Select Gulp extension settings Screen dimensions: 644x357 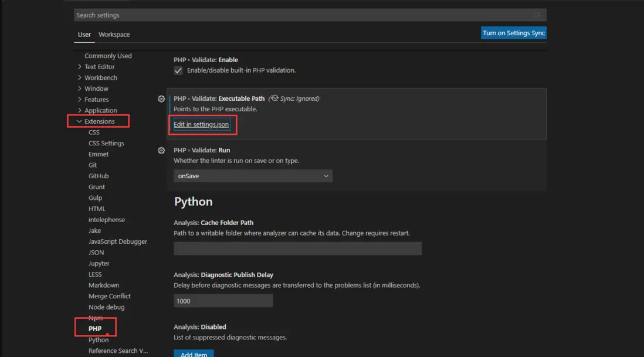[95, 198]
